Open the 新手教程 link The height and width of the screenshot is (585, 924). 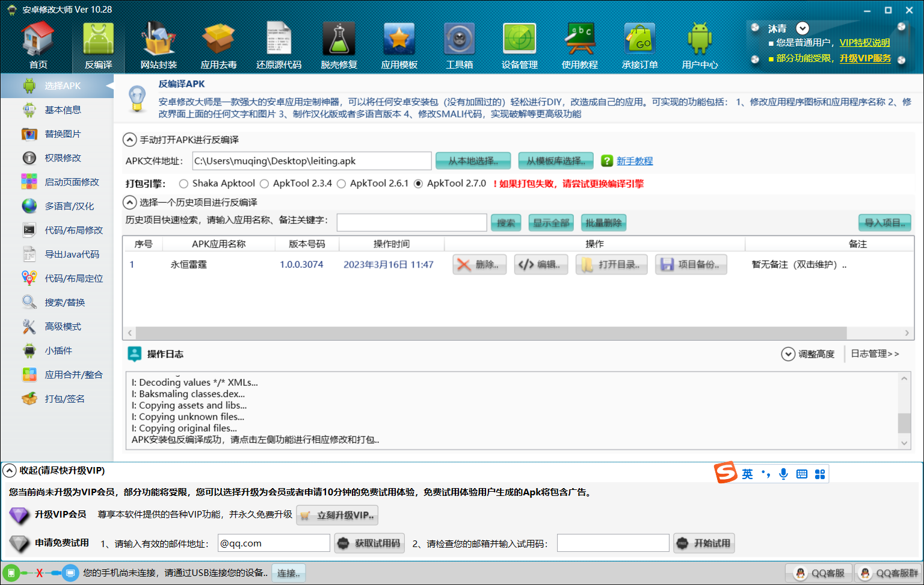tap(635, 161)
